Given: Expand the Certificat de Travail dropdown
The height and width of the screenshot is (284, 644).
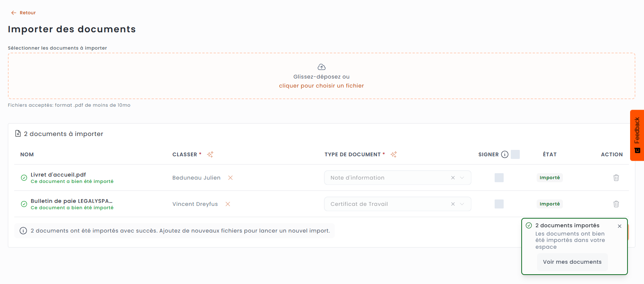Looking at the screenshot, I should click(x=462, y=204).
